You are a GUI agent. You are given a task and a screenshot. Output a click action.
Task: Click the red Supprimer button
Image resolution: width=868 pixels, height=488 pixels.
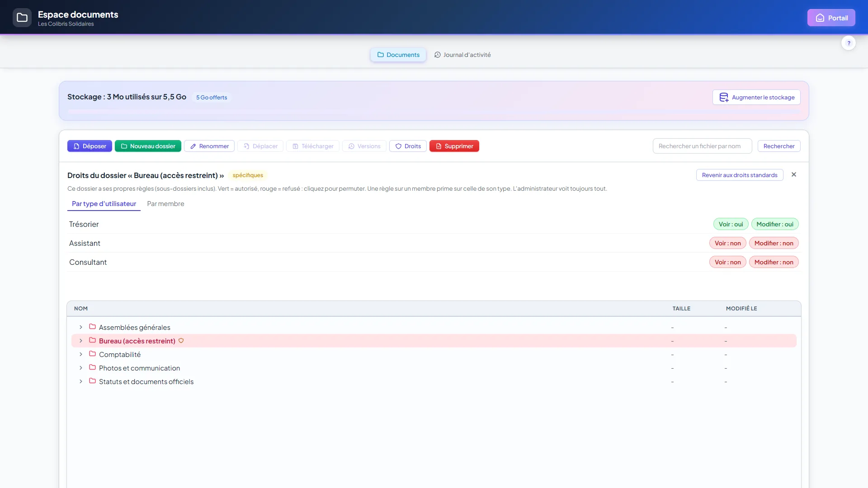[x=454, y=146]
